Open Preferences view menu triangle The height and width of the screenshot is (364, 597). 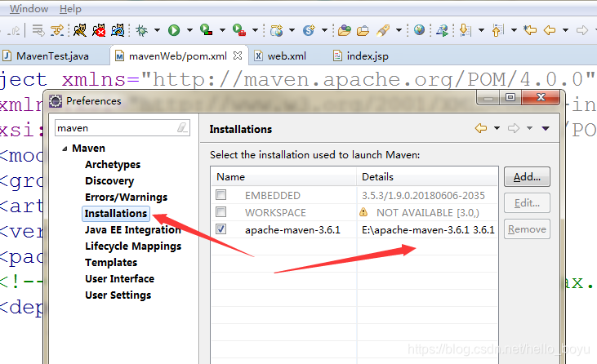546,128
